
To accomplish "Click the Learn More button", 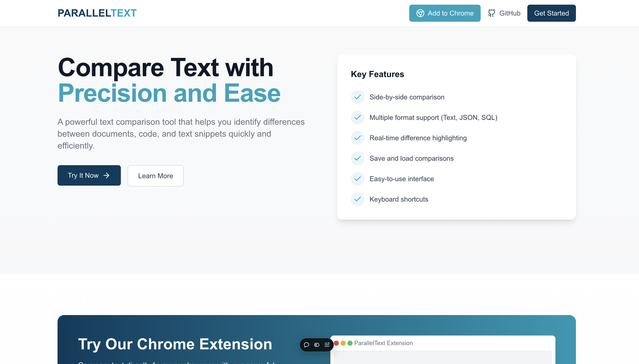I will (155, 176).
